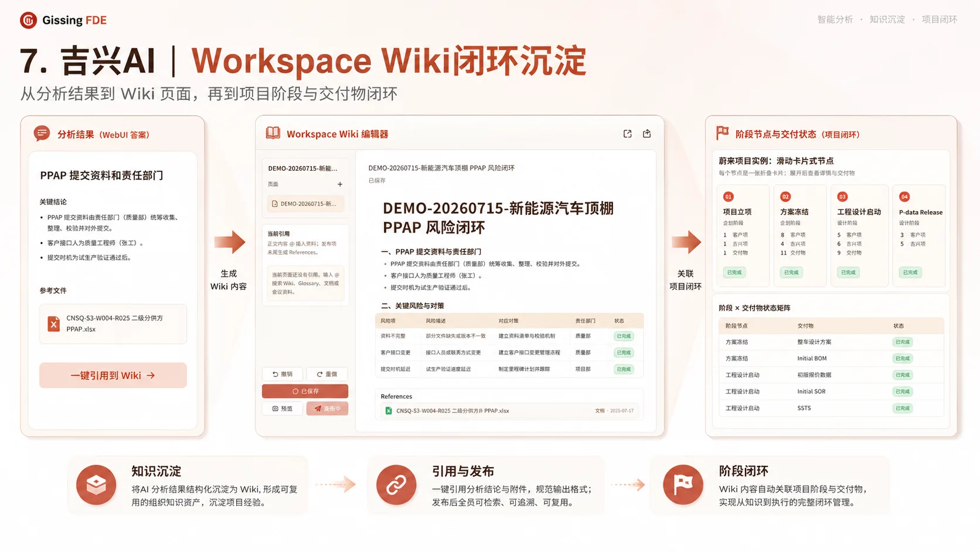The width and height of the screenshot is (980, 552).
Task: Click the 04 badge on P-data Release card
Action: coord(904,197)
